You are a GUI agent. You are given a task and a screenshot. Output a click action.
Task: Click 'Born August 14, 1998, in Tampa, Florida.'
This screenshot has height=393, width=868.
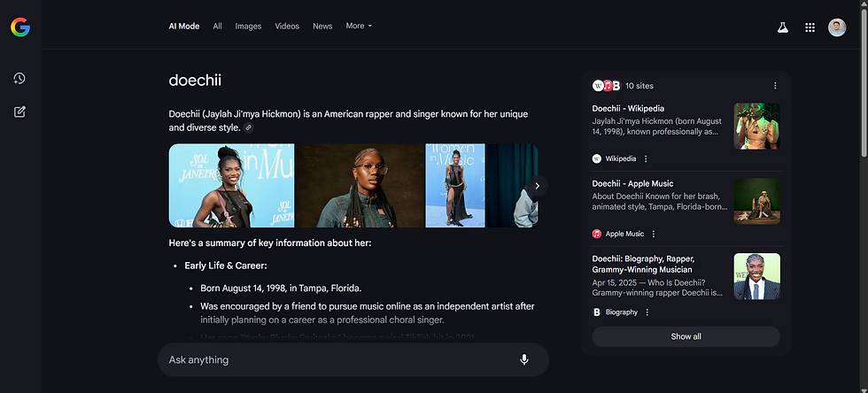point(282,289)
